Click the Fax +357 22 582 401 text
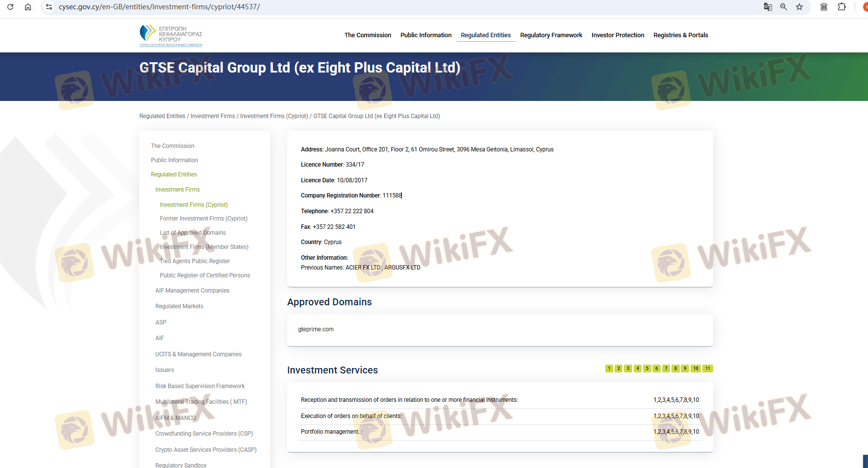The height and width of the screenshot is (468, 868). 328,227
